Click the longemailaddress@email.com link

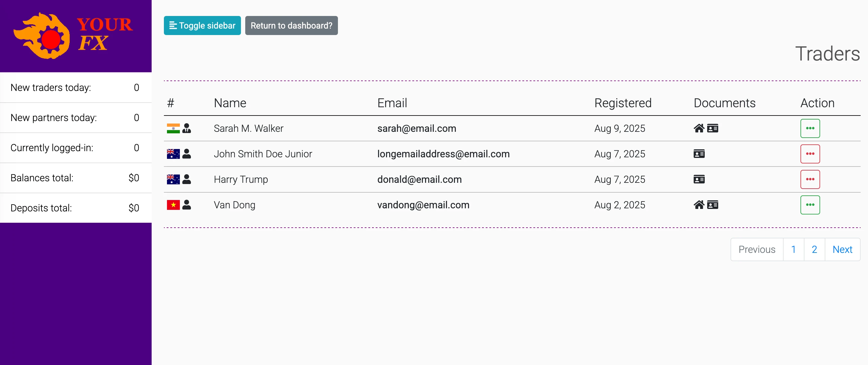[x=443, y=154]
